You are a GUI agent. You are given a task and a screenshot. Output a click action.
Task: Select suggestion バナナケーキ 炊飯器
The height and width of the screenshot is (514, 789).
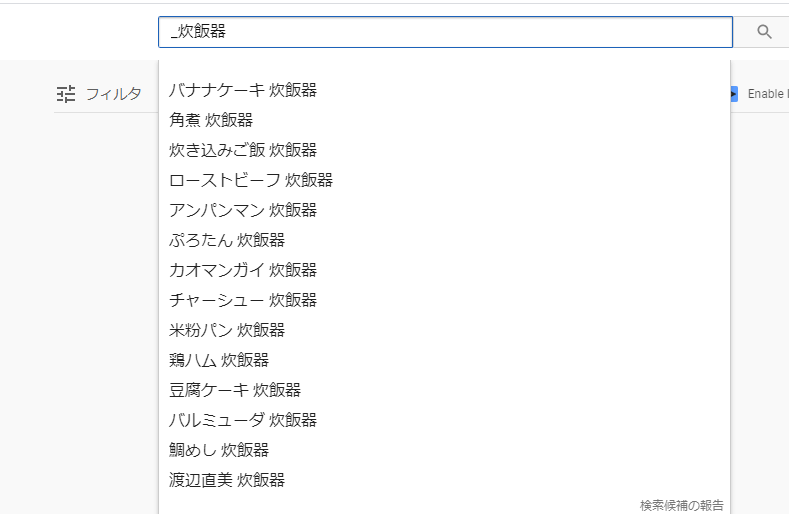pos(444,90)
